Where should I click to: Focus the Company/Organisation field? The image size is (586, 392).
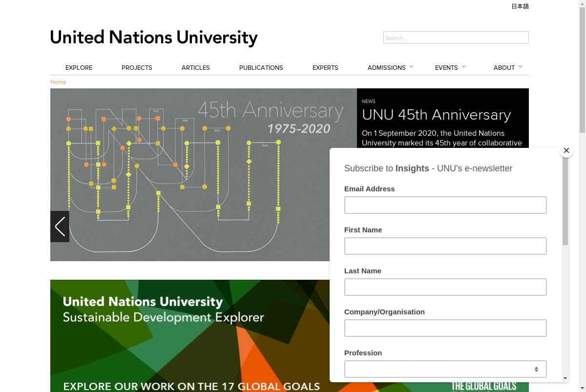[x=445, y=328]
